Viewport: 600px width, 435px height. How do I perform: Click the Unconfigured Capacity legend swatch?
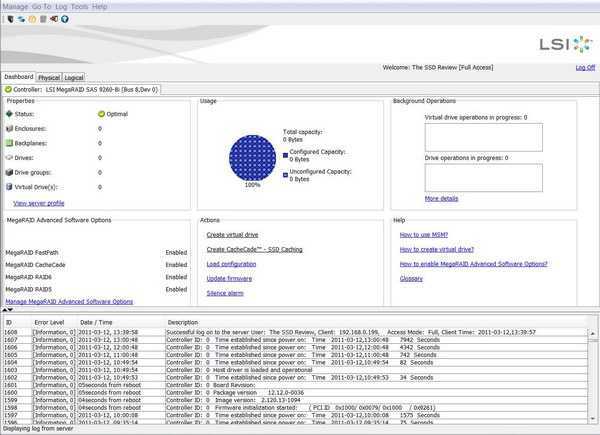[x=285, y=175]
